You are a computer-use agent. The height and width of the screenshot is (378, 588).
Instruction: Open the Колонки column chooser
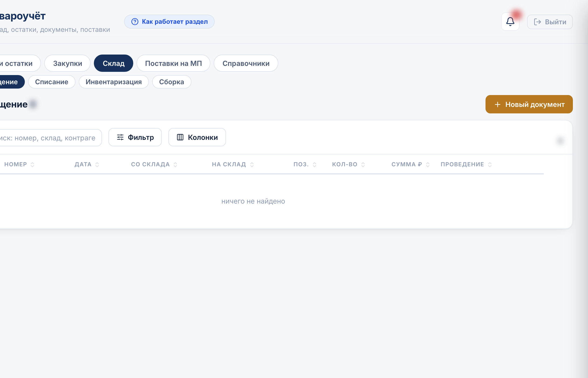click(197, 137)
